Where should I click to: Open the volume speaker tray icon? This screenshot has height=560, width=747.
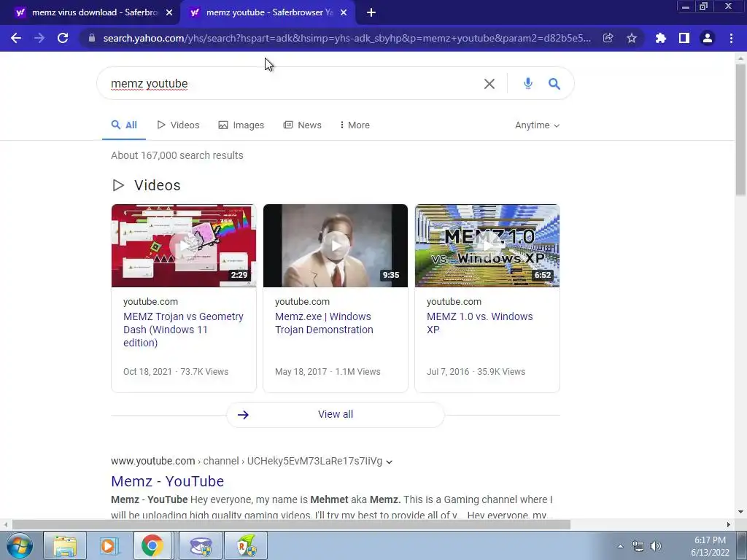[656, 546]
